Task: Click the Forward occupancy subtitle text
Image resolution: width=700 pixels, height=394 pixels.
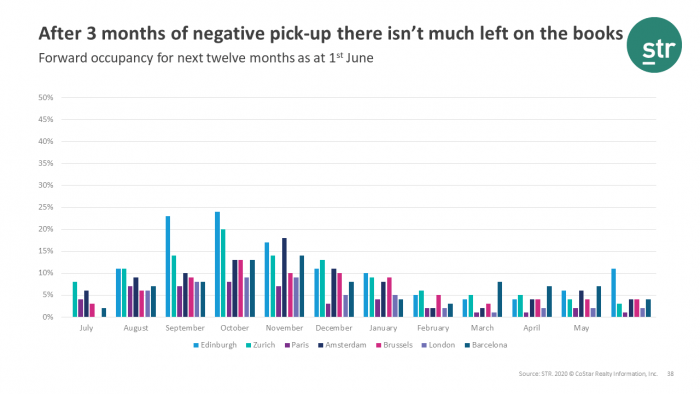Action: 206,58
